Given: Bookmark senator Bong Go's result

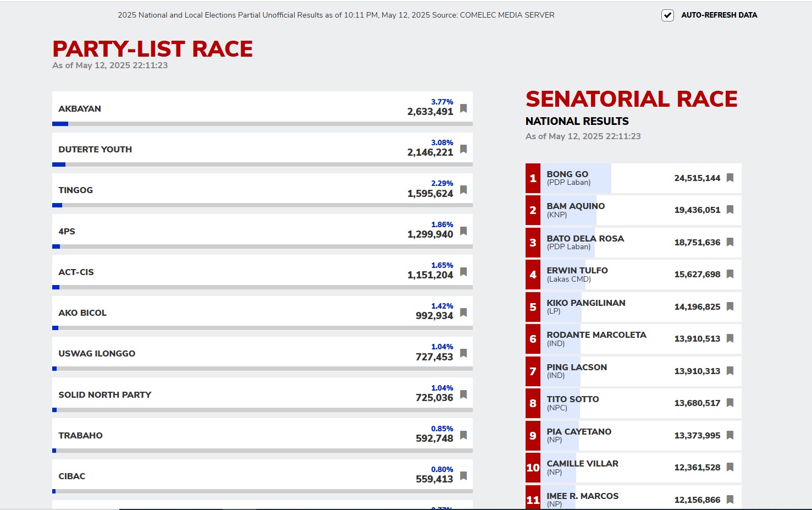Looking at the screenshot, I should 730,178.
